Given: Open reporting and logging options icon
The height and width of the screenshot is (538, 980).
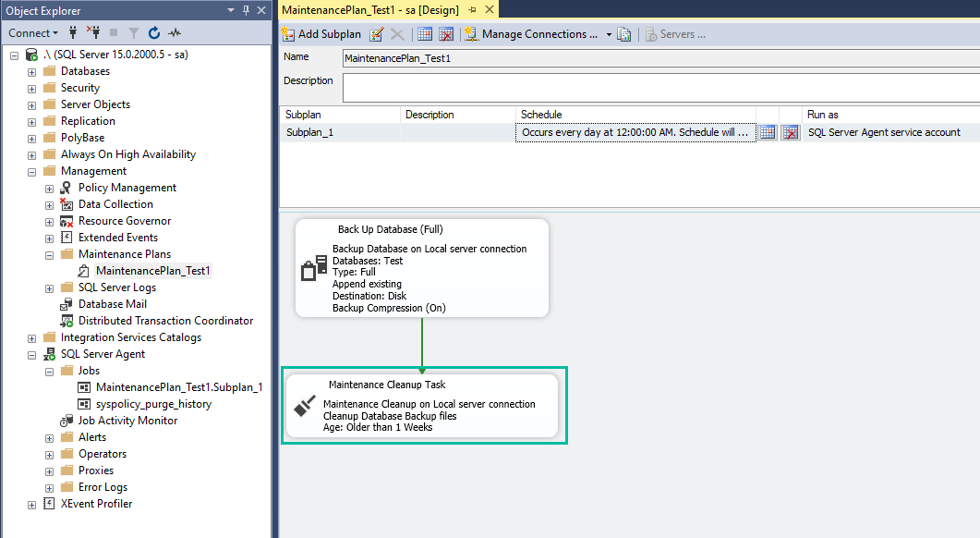Looking at the screenshot, I should tap(624, 34).
